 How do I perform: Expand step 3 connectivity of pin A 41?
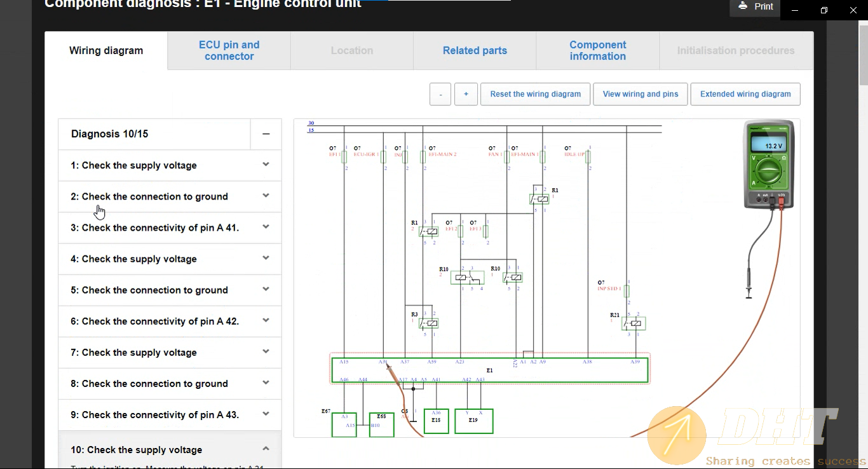[170, 228]
